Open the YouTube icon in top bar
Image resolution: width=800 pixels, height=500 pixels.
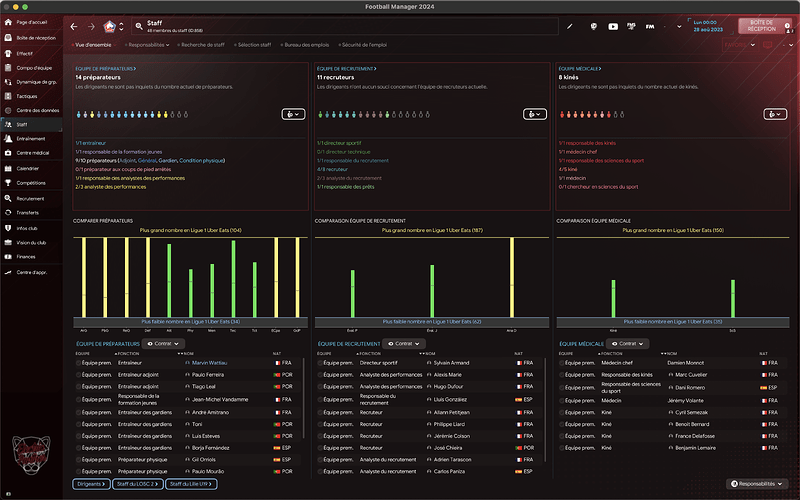coord(613,27)
